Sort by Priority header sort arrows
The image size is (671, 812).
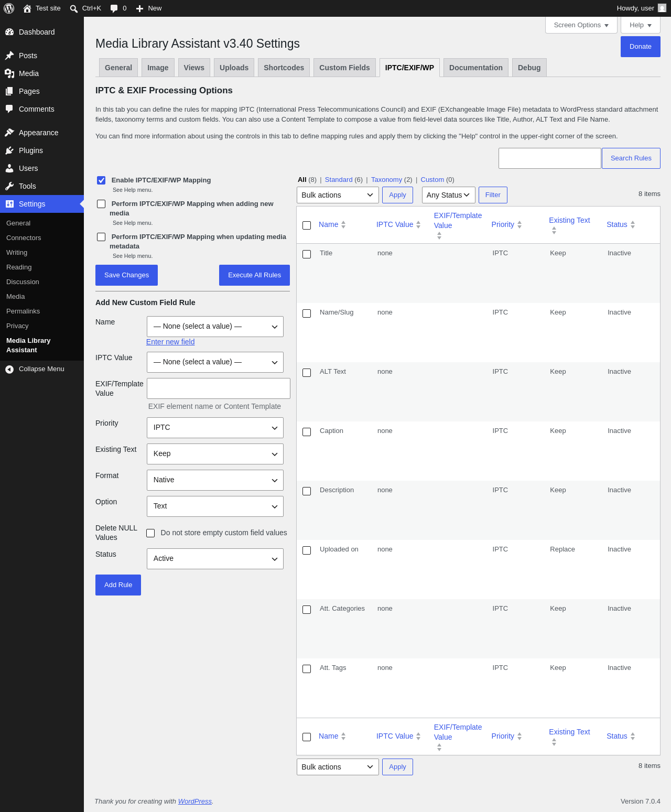click(520, 224)
